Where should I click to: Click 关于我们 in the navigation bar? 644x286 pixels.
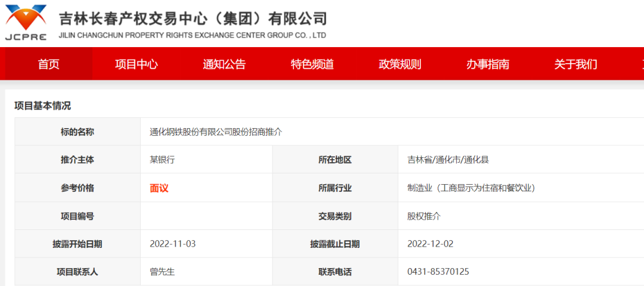[575, 64]
